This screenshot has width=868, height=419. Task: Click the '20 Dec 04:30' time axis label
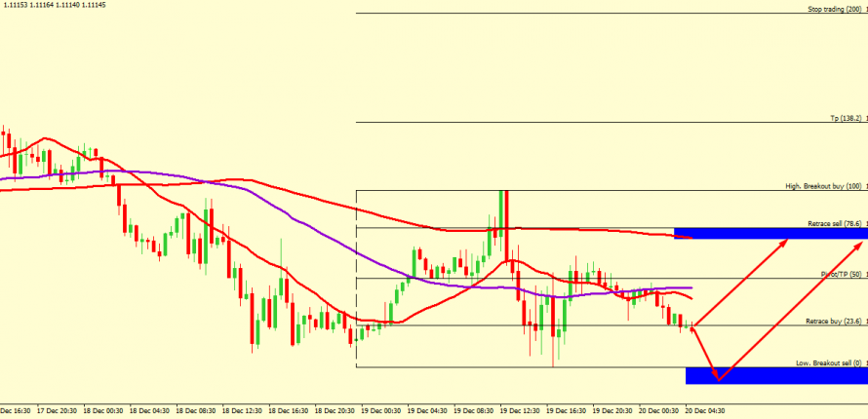tap(707, 411)
